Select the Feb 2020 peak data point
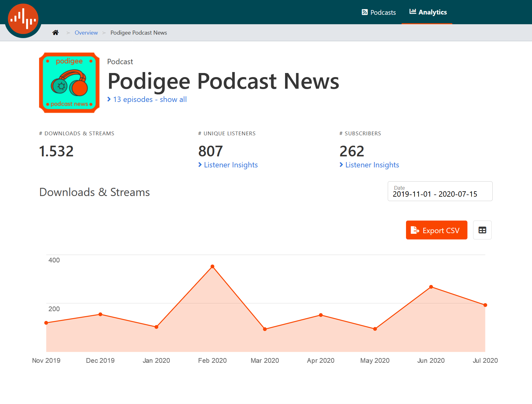Image resolution: width=532 pixels, height=404 pixels. (x=213, y=267)
